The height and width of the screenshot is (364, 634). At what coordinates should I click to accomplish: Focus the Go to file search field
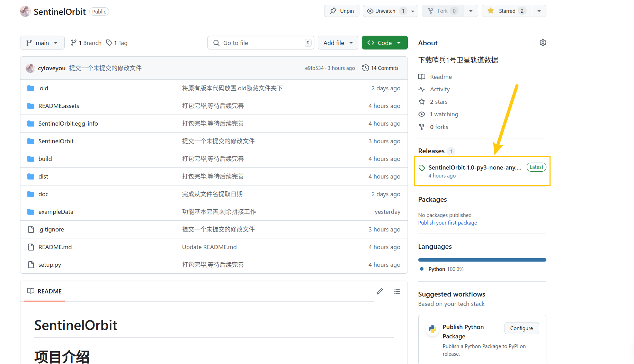261,43
